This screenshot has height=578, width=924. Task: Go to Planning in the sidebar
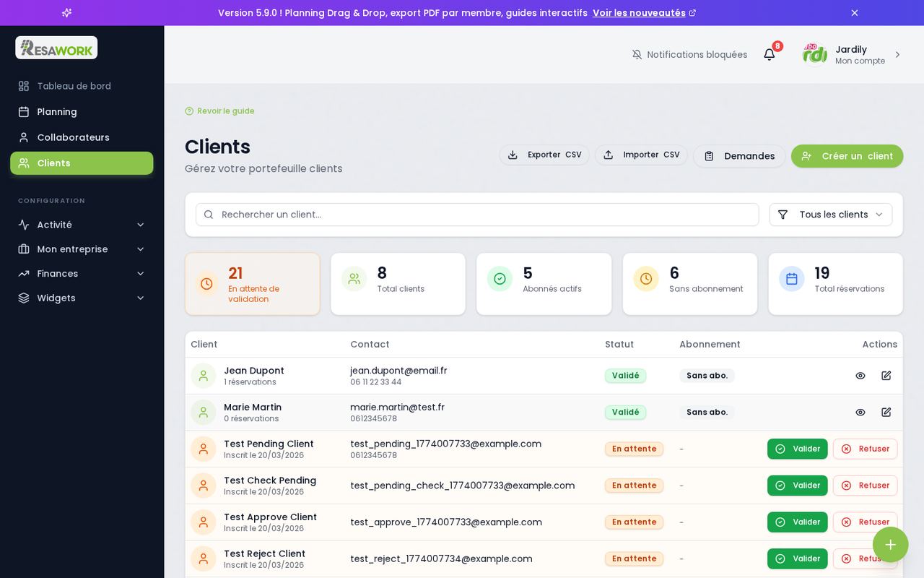pyautogui.click(x=82, y=112)
